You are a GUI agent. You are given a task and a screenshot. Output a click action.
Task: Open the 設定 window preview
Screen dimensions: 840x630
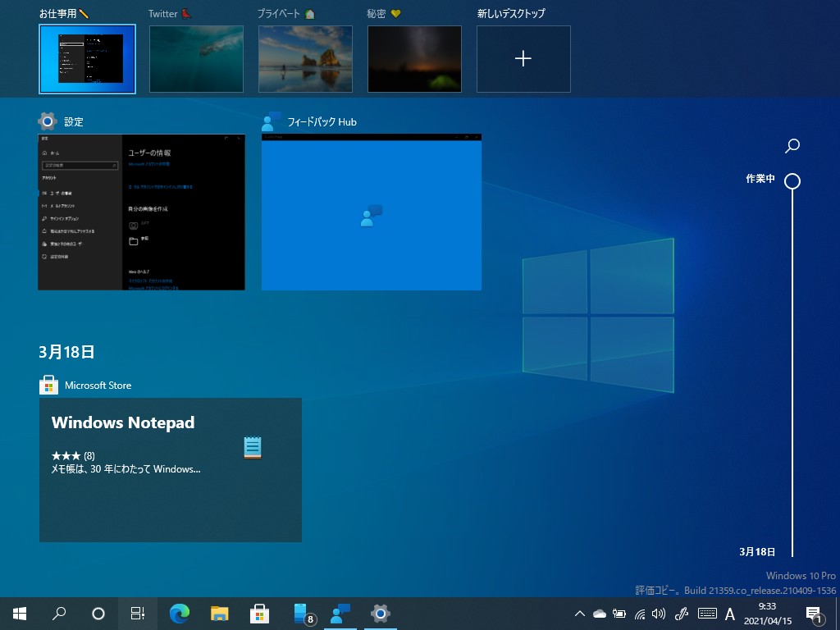point(141,212)
